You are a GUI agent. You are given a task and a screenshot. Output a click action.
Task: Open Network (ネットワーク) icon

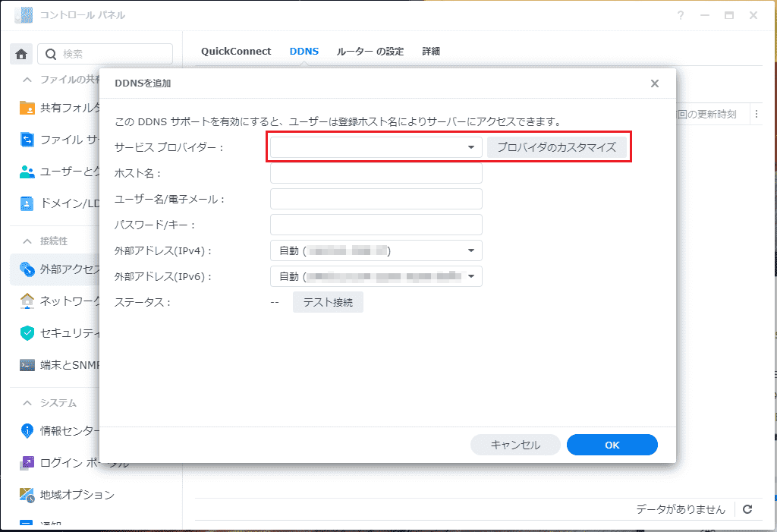click(x=27, y=301)
